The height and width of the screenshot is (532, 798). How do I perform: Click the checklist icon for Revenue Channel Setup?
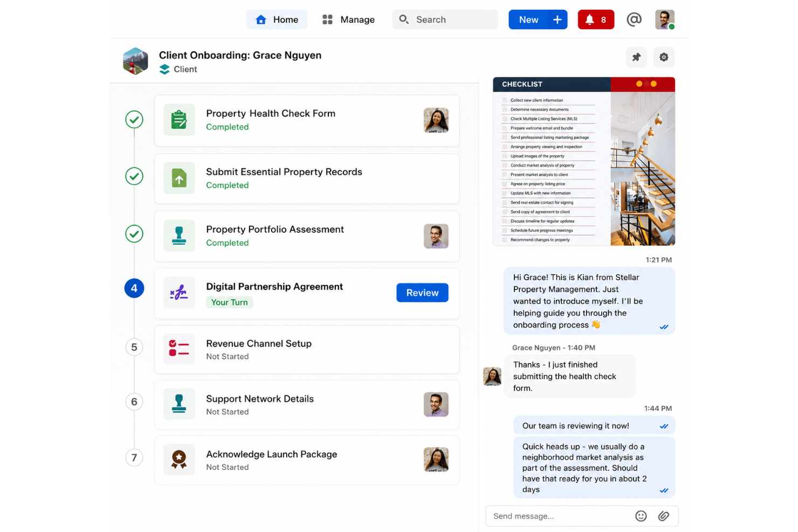pyautogui.click(x=179, y=349)
